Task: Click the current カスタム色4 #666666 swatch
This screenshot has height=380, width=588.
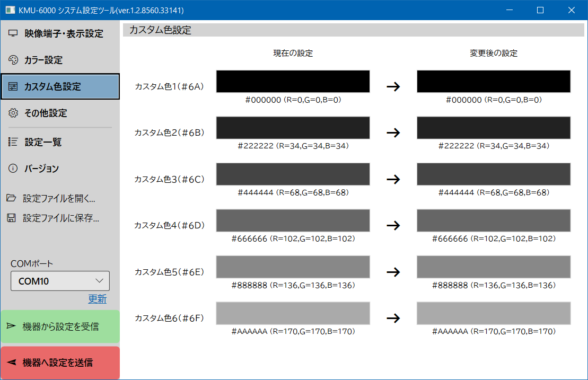Action: pyautogui.click(x=293, y=220)
